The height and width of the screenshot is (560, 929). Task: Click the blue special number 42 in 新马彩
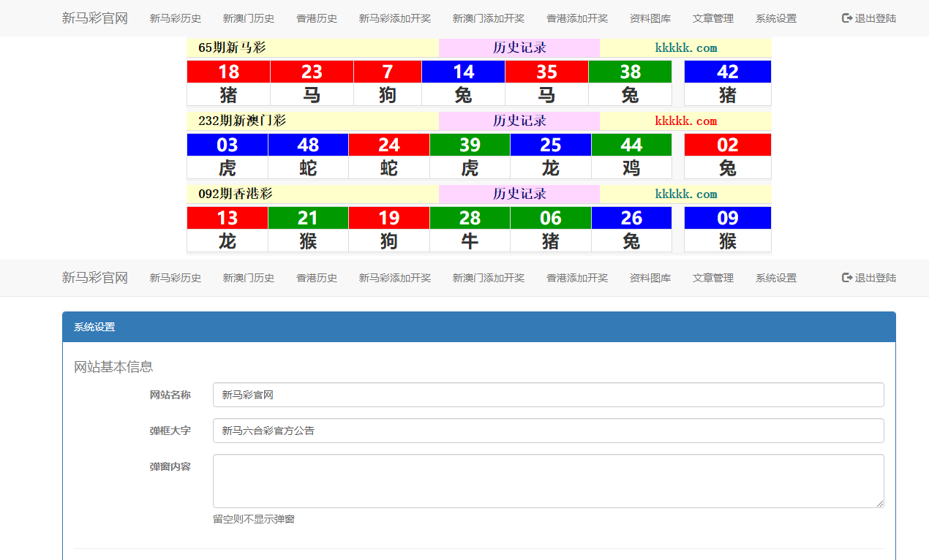(728, 72)
